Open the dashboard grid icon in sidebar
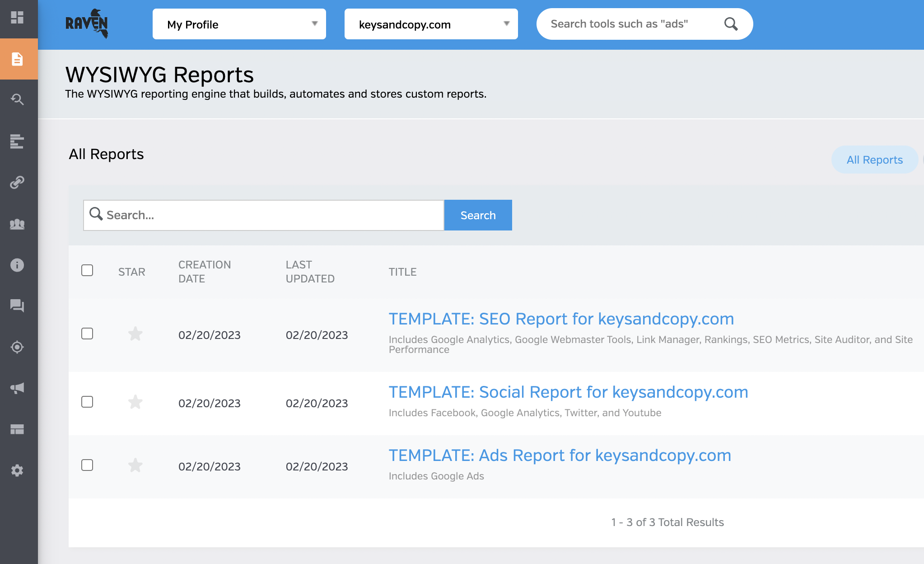Viewport: 924px width, 564px height. 17,18
